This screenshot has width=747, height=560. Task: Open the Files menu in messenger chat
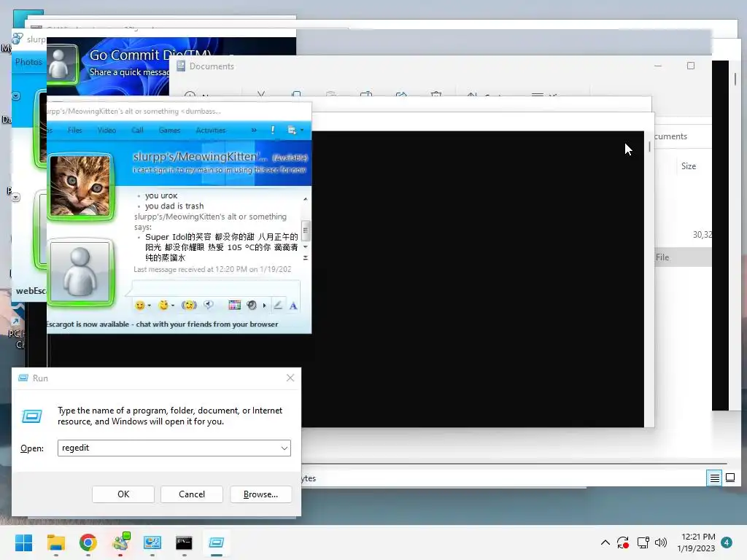coord(75,130)
